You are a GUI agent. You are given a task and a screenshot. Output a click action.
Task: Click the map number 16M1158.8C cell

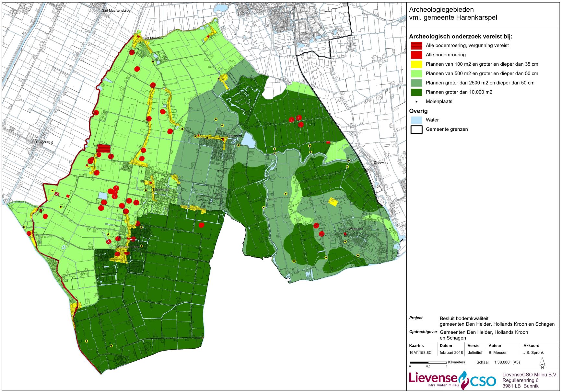[x=420, y=353]
